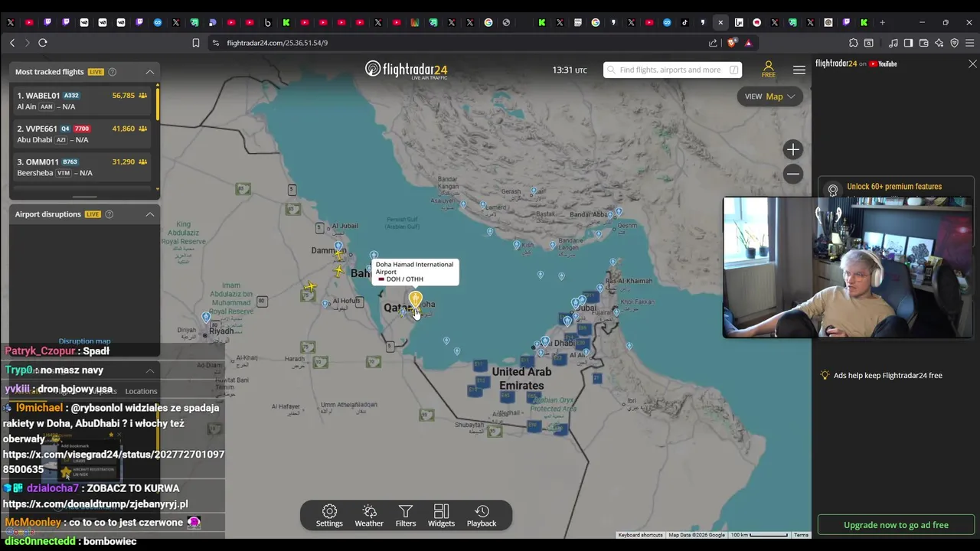
Task: Click the flightradar24 on YouTube header
Action: pos(856,64)
